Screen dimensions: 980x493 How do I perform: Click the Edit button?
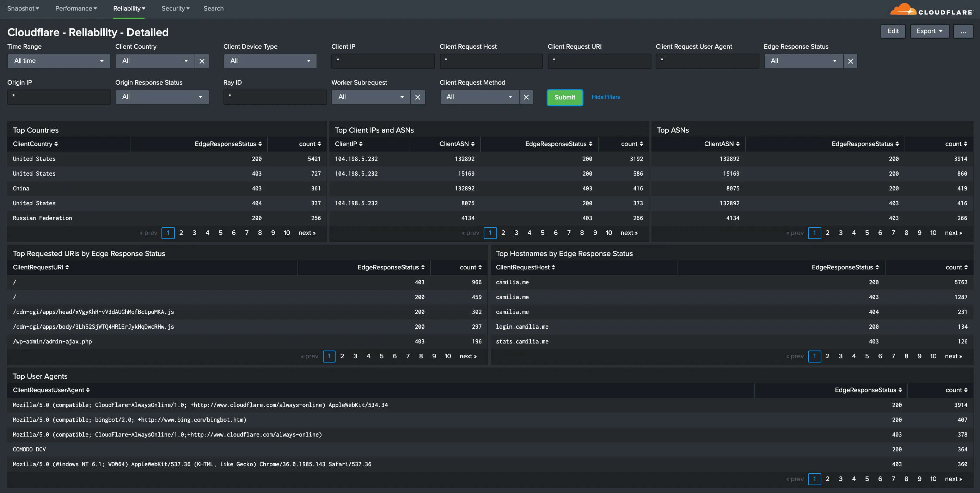click(893, 31)
